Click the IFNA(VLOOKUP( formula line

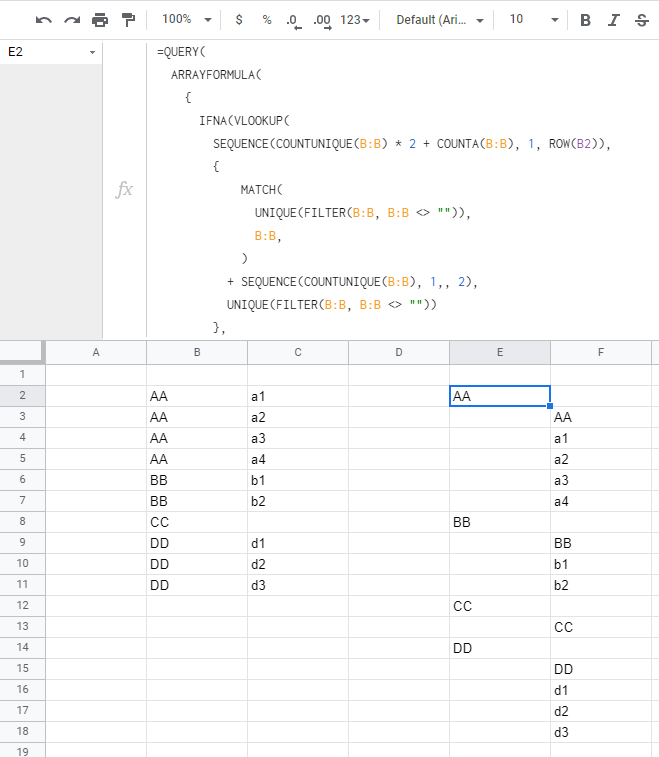(244, 121)
